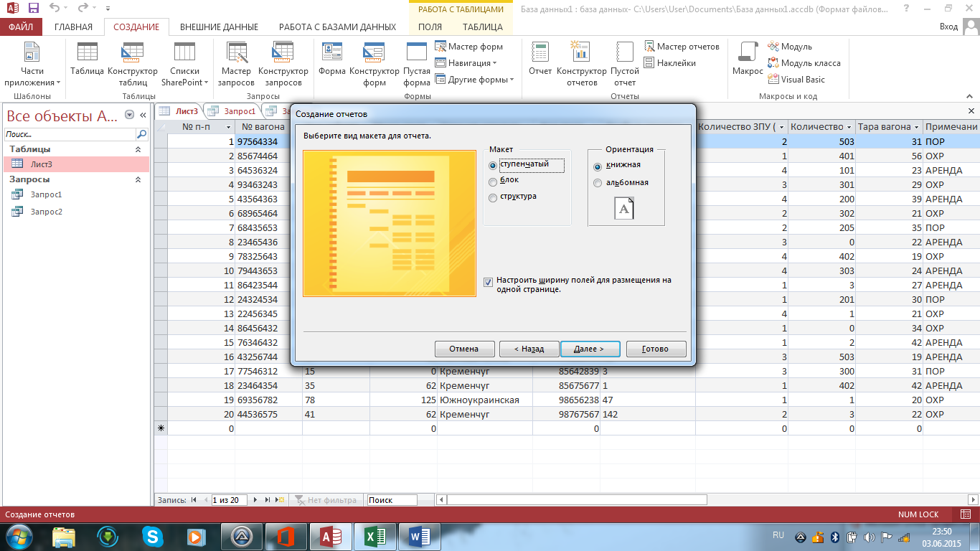The image size is (980, 551).
Task: Proceed with the Далее button
Action: click(x=589, y=349)
